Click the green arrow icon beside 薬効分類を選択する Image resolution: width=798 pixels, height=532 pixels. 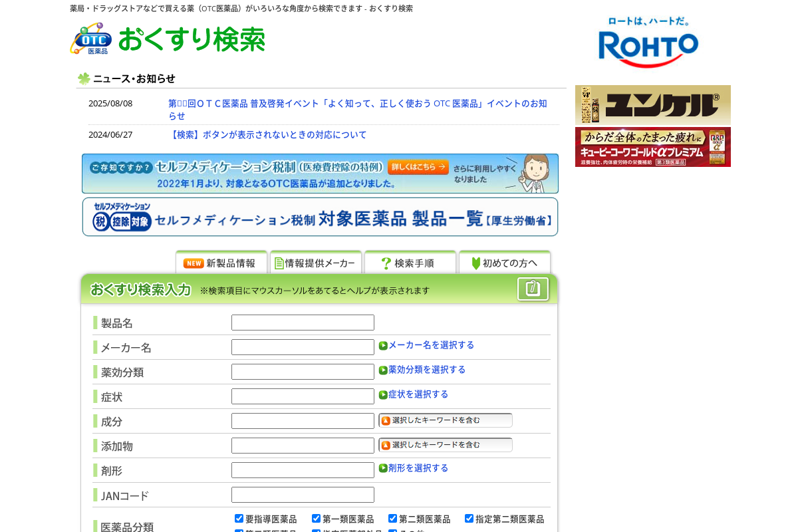tap(383, 370)
